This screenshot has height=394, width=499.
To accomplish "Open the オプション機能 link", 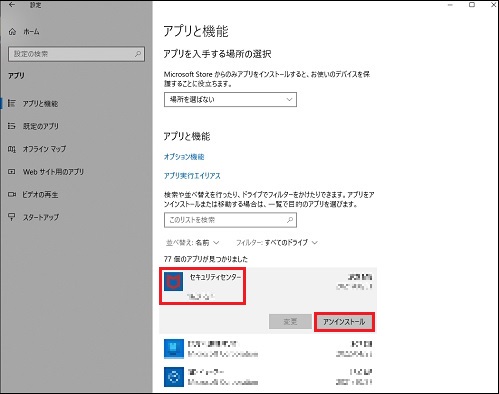I will coord(184,157).
